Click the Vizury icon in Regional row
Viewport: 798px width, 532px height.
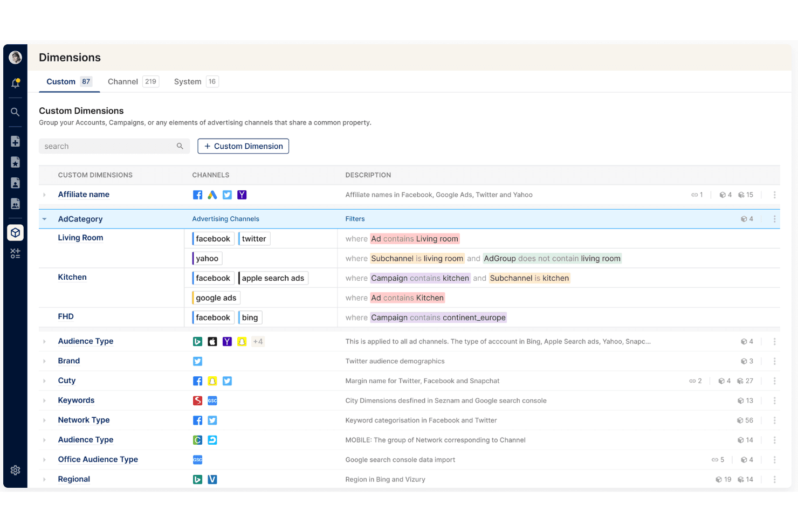(212, 479)
